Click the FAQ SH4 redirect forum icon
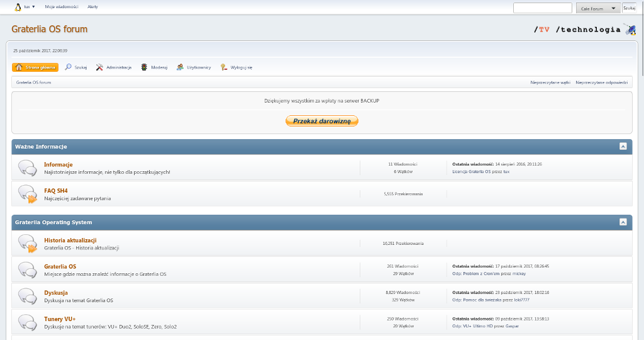The image size is (644, 340). pos(28,194)
